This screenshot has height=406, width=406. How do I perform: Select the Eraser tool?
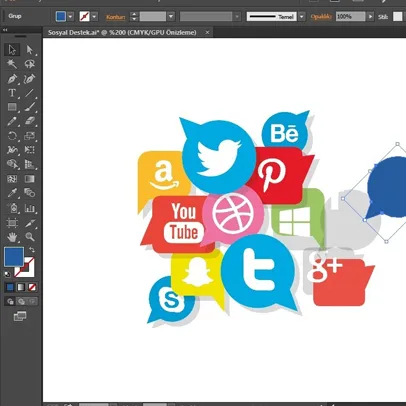click(30, 121)
